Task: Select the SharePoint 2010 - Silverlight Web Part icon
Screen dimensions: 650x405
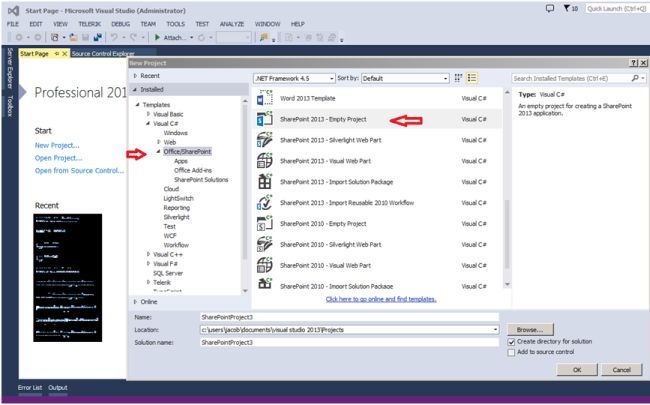Action: [264, 244]
